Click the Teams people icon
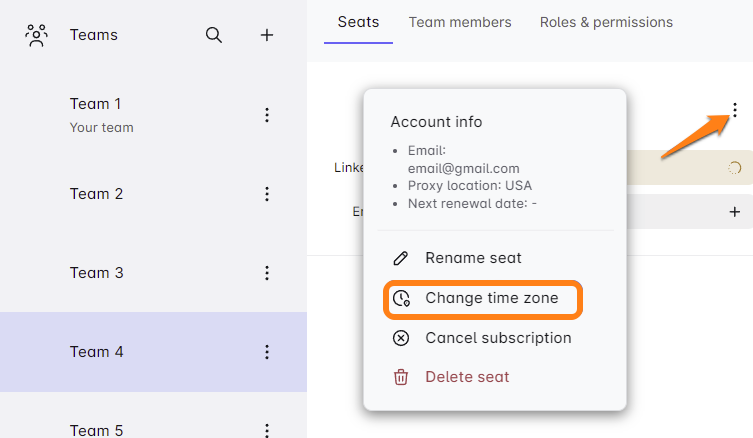The height and width of the screenshot is (438, 753). (x=37, y=36)
